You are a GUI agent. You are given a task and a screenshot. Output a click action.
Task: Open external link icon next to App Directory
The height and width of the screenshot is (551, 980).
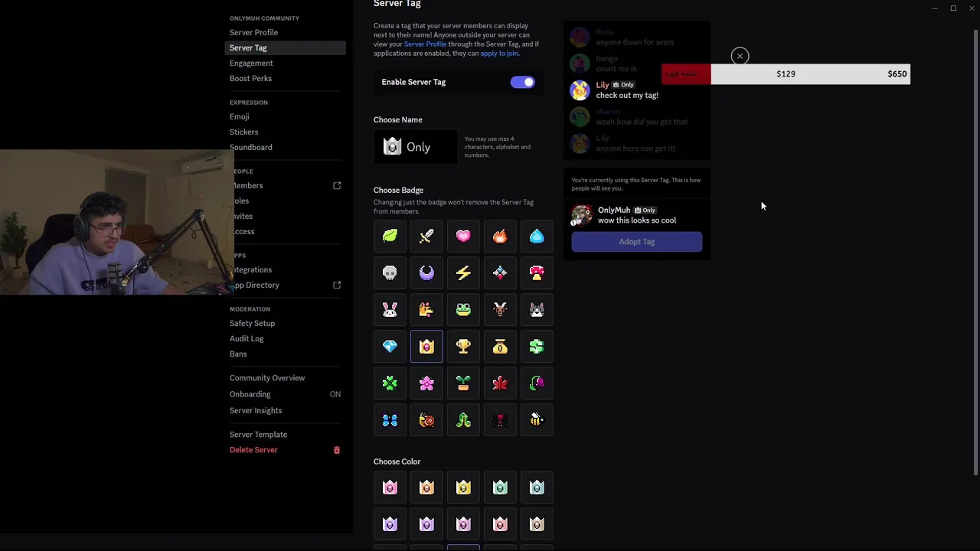[x=337, y=285]
